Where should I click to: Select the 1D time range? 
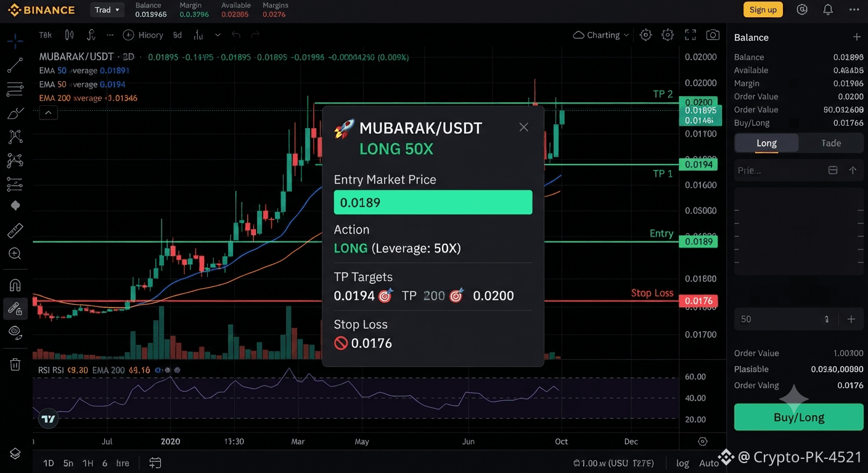[48, 463]
